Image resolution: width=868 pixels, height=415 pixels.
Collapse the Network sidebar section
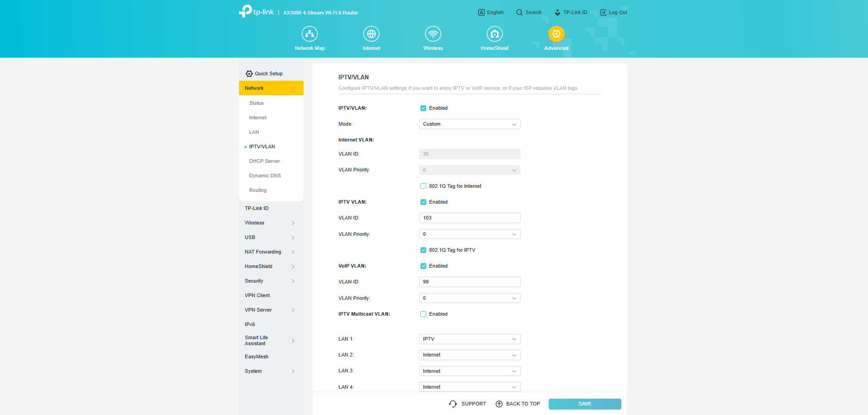point(271,88)
